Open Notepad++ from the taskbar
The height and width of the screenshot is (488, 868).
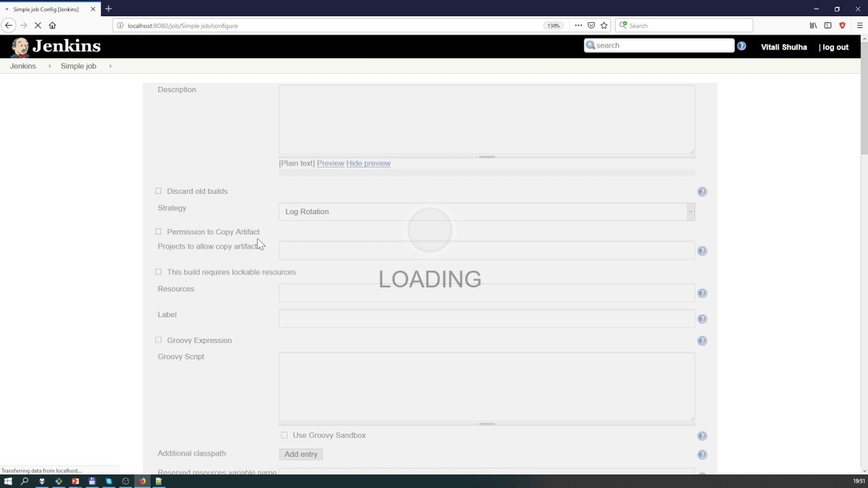(x=159, y=481)
